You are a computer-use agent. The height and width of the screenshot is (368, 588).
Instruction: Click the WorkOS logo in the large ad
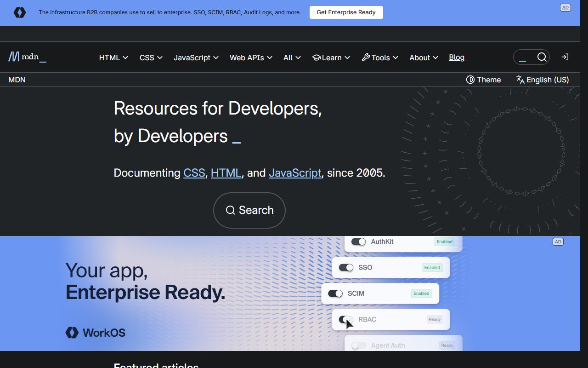point(96,333)
